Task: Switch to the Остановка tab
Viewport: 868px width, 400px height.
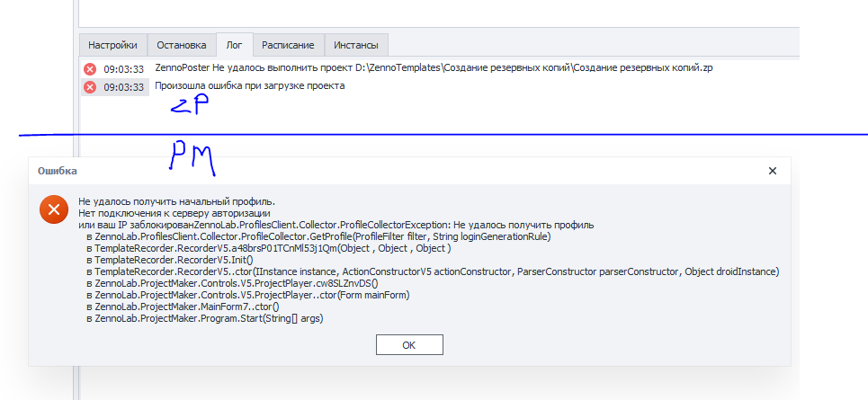Action: (182, 45)
